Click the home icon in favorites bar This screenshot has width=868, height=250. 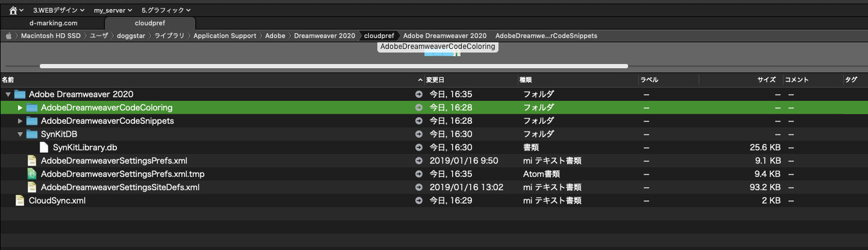coord(13,10)
